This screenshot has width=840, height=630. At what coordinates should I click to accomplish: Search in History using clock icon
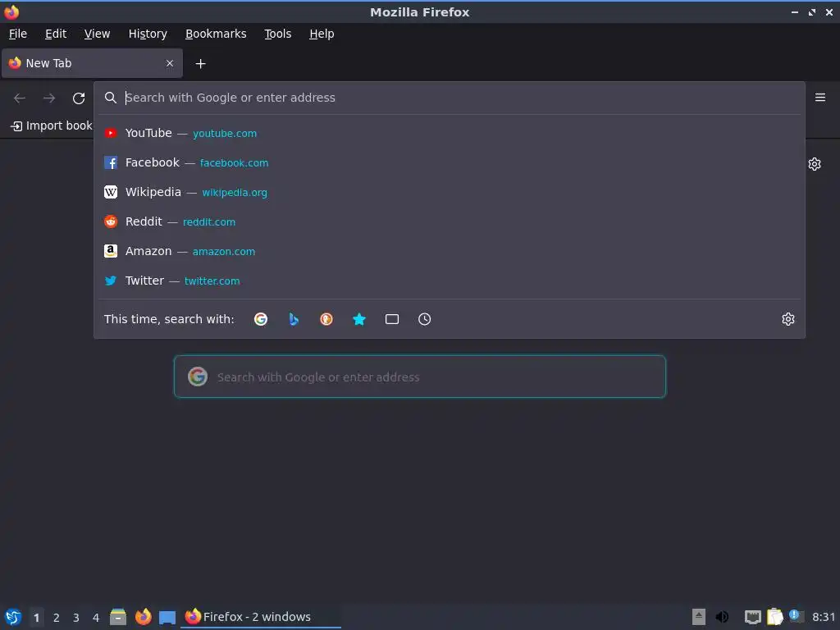[424, 319]
